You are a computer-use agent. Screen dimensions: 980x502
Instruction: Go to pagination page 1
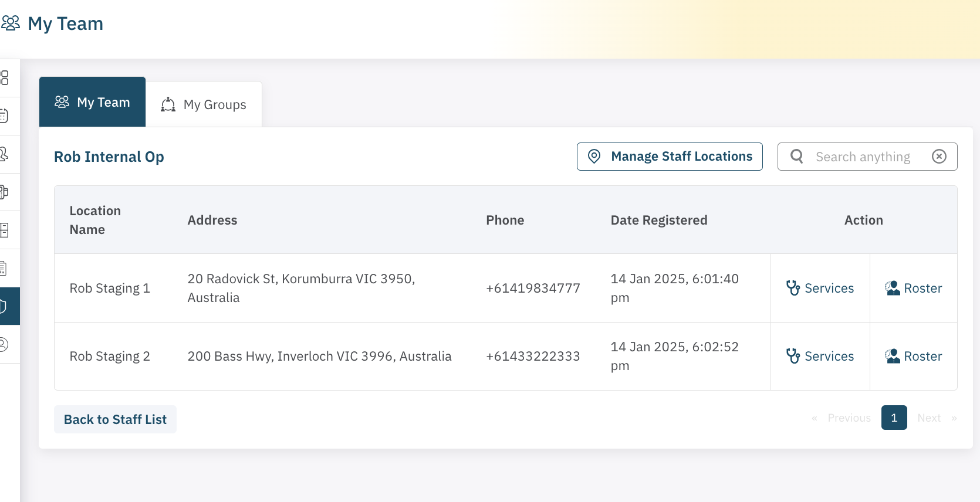[x=894, y=418]
